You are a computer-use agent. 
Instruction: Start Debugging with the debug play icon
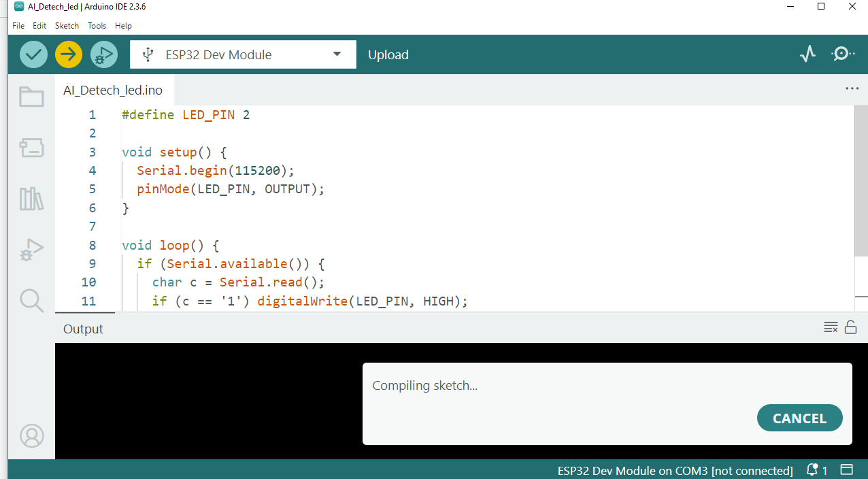point(104,54)
